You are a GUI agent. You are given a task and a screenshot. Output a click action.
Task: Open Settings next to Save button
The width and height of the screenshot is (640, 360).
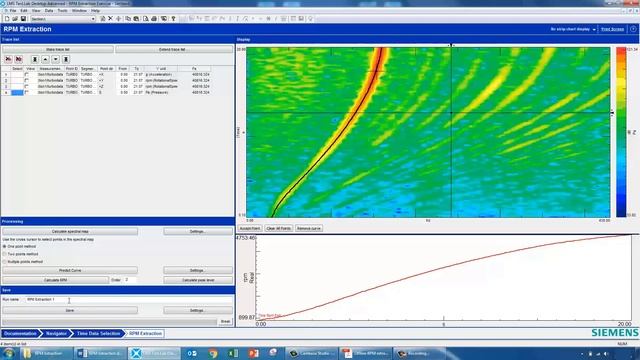(198, 310)
